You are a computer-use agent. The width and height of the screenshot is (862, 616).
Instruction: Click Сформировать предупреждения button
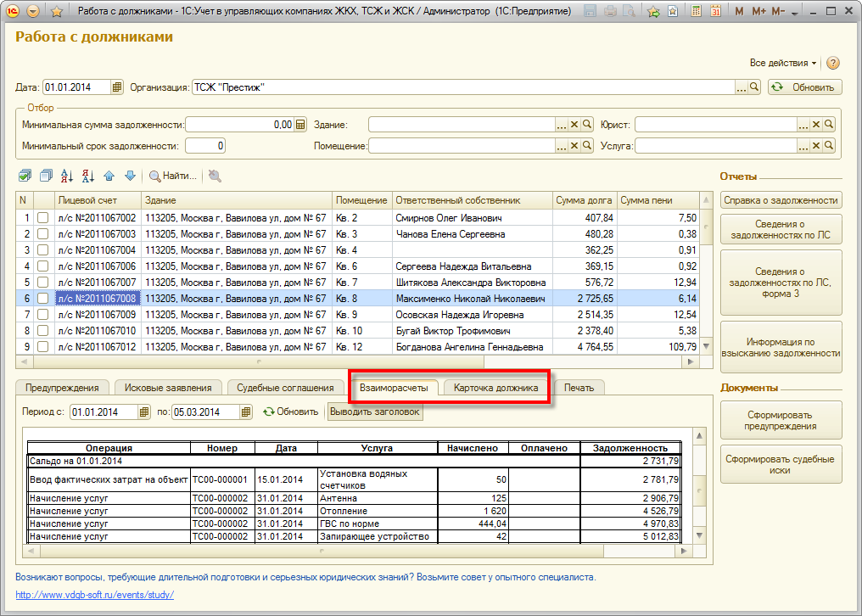coord(781,421)
